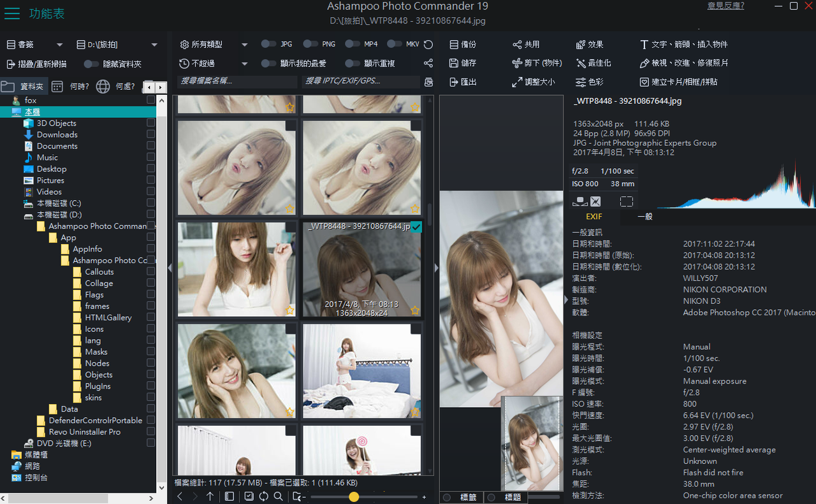Toggle the MKV filter switch
The image size is (816, 504).
point(395,44)
